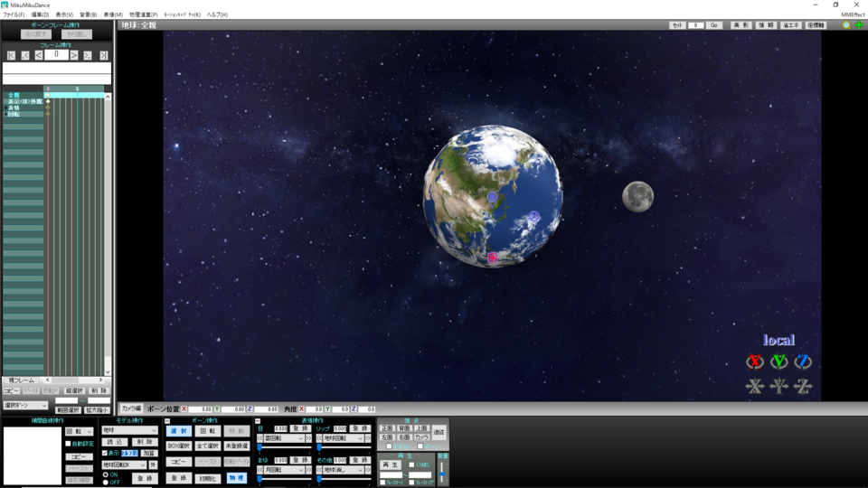Open the MMEffect menu
Screen dimensions: 868x488
[x=853, y=15]
